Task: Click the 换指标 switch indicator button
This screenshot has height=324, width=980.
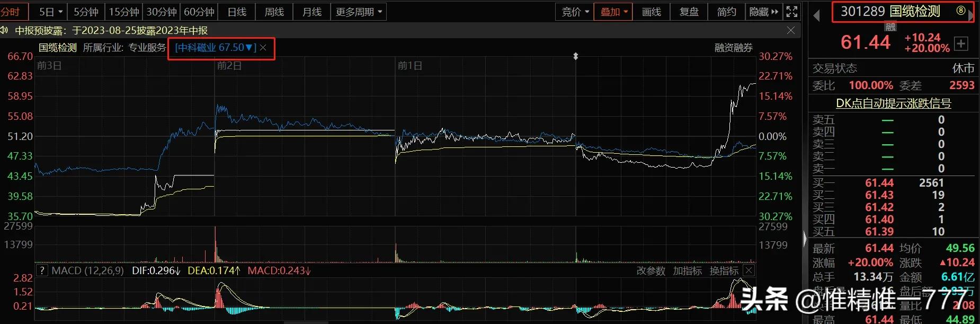Action: 724,271
